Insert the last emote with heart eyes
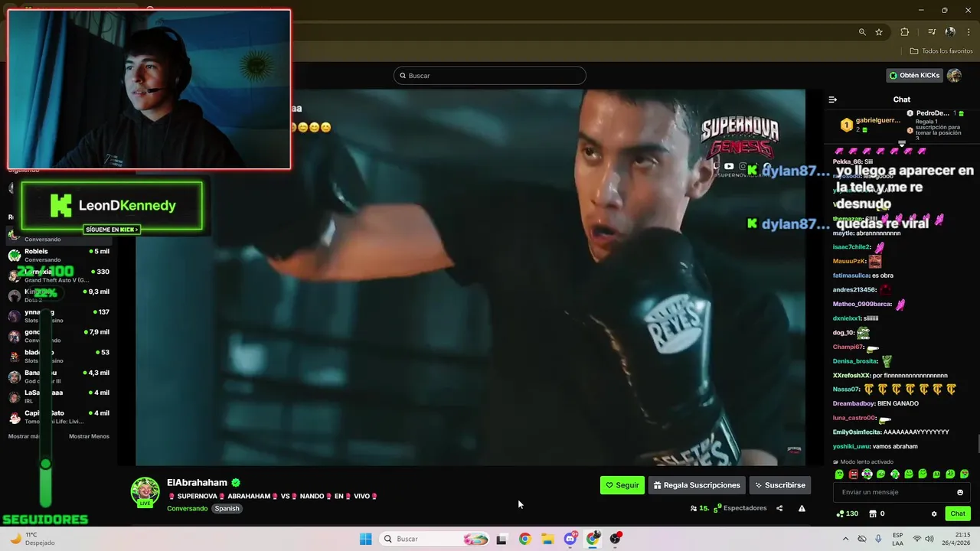Viewport: 980px width, 551px height. coord(964,474)
